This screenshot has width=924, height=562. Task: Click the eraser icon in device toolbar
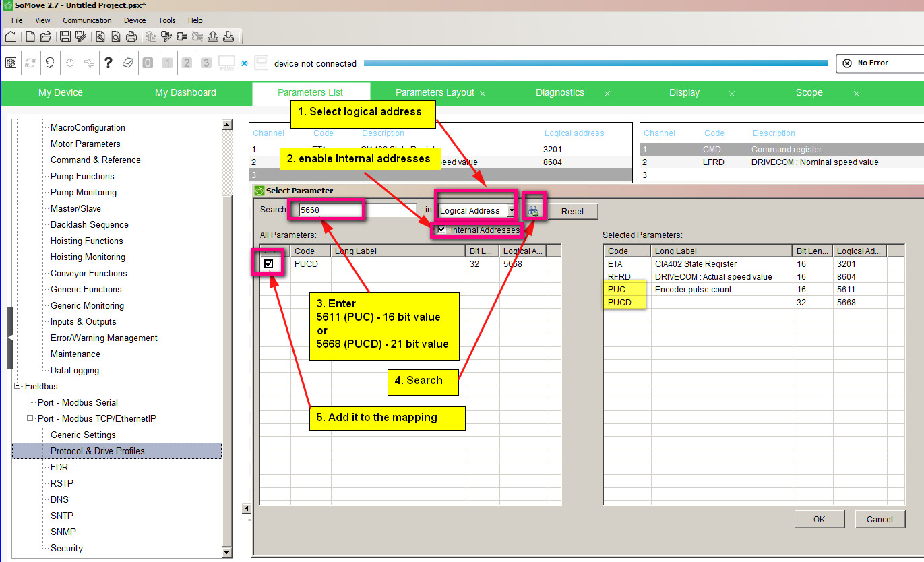(x=128, y=63)
